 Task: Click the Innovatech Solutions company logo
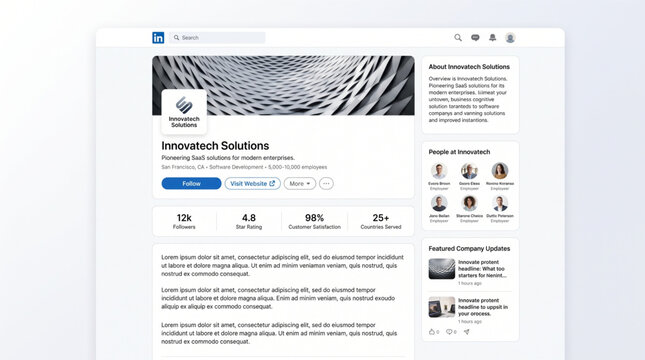184,112
